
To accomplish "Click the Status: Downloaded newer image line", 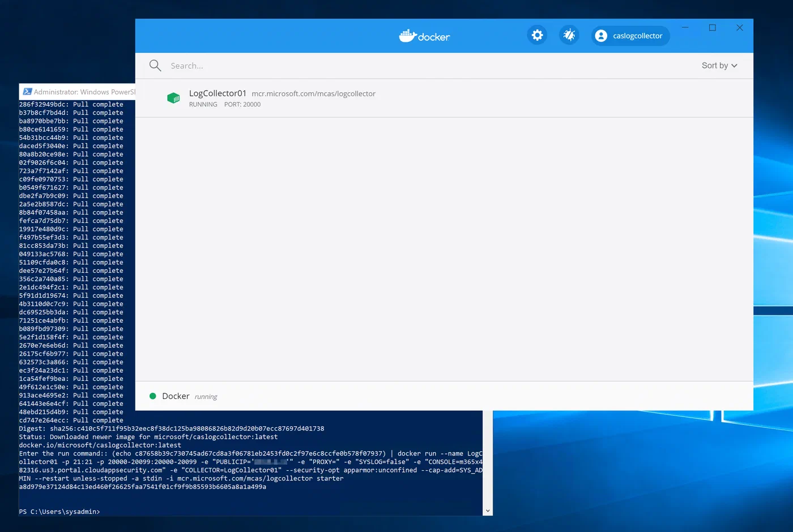I will (148, 437).
